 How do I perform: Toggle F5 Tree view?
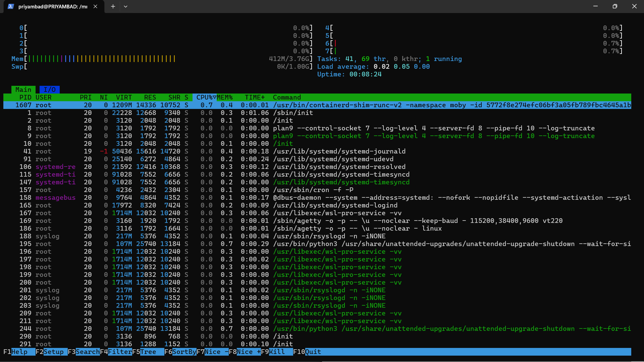coord(148,352)
